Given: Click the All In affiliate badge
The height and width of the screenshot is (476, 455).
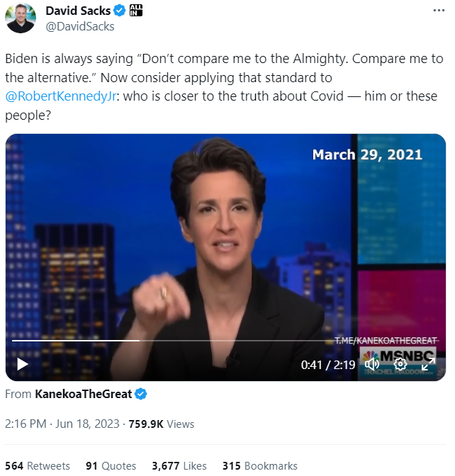Looking at the screenshot, I should [136, 11].
